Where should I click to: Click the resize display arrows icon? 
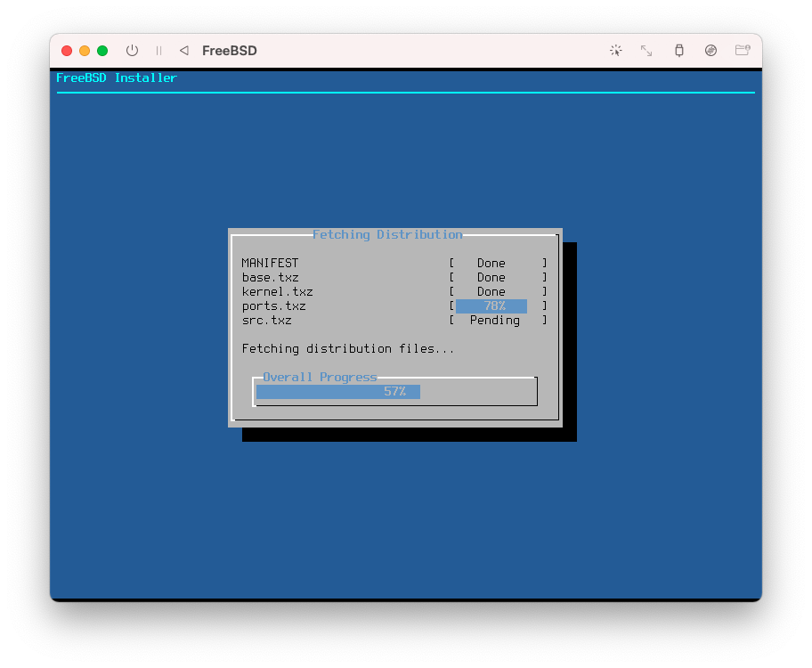coord(646,50)
